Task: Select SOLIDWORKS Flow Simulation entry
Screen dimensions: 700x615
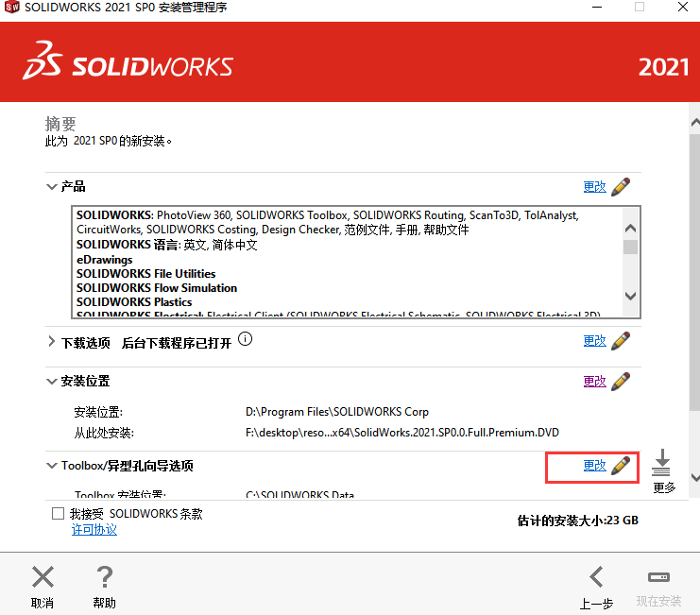Action: (x=157, y=288)
